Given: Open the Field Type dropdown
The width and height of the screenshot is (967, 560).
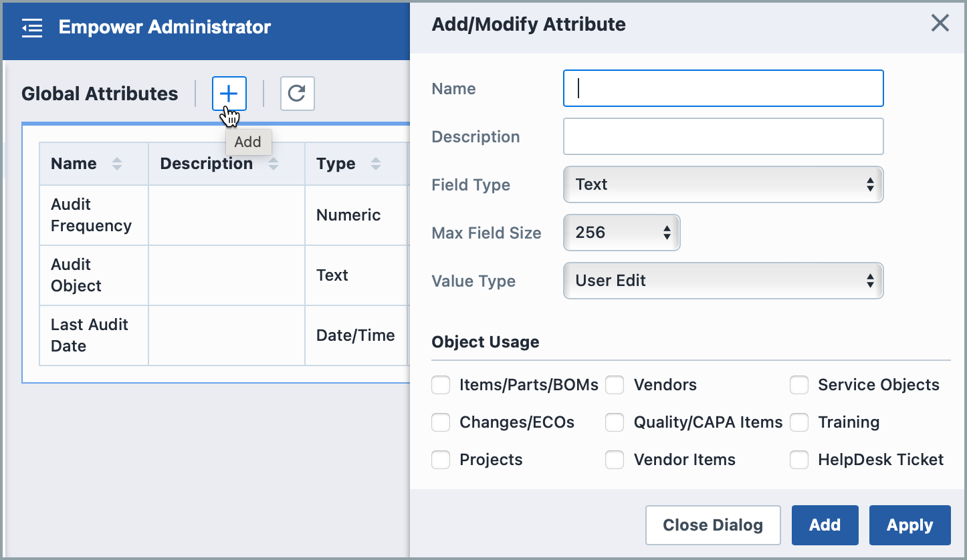Looking at the screenshot, I should 723,184.
